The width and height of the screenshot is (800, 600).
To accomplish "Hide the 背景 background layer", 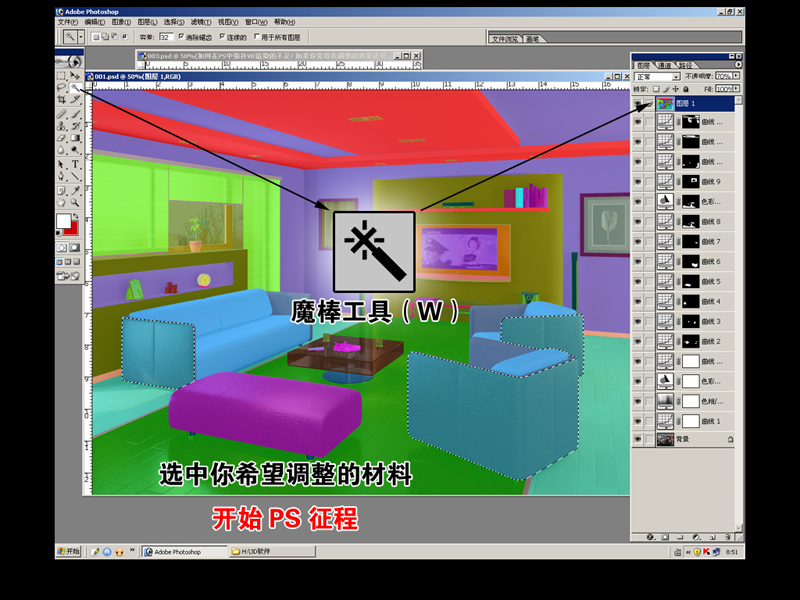I will click(x=638, y=439).
